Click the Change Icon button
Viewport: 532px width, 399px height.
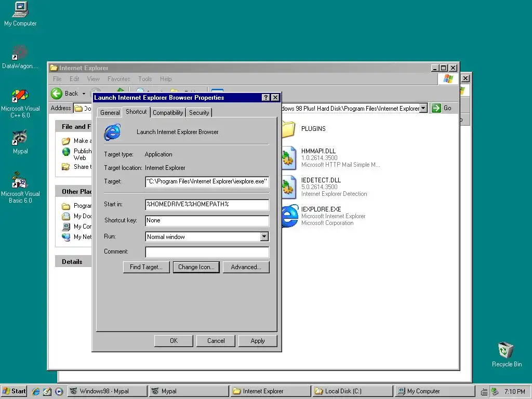[x=196, y=267]
